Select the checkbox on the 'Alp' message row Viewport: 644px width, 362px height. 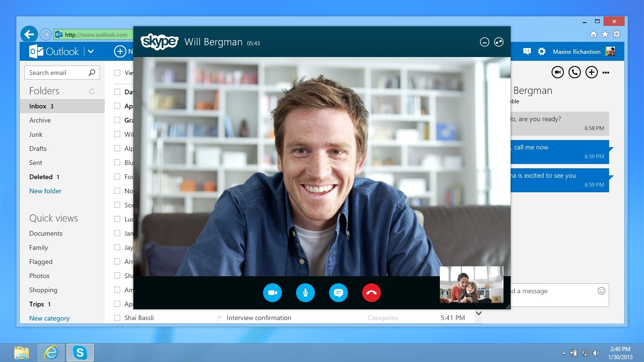[117, 148]
